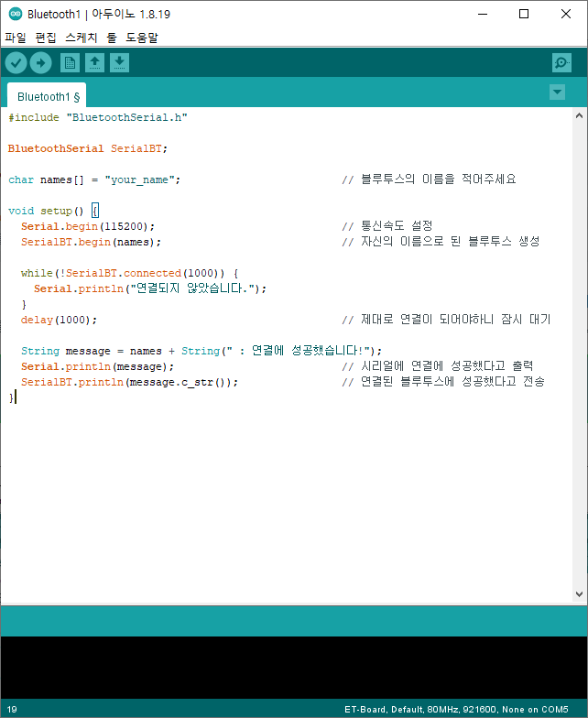
Task: Click SerialBT.println(message.c_str()) line
Action: (130, 383)
